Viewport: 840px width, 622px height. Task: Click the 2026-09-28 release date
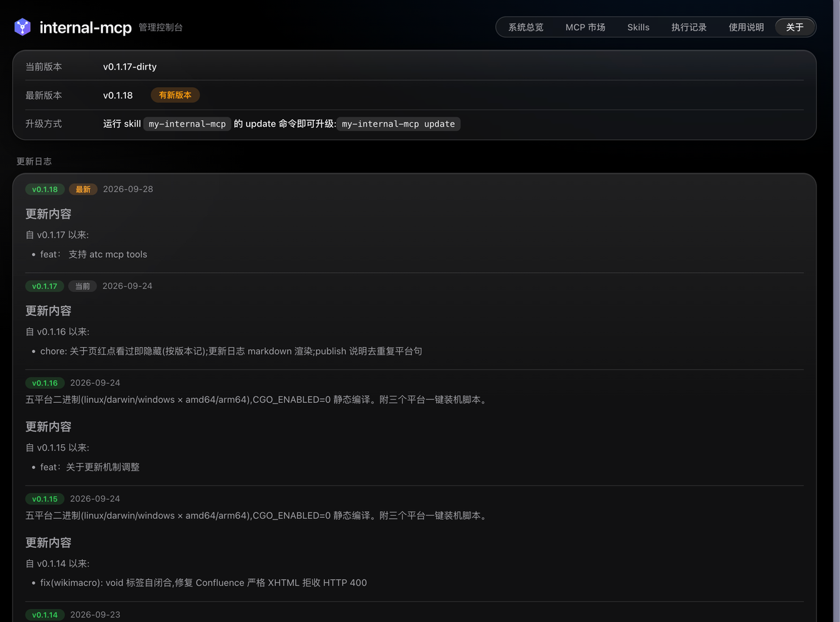click(x=128, y=189)
